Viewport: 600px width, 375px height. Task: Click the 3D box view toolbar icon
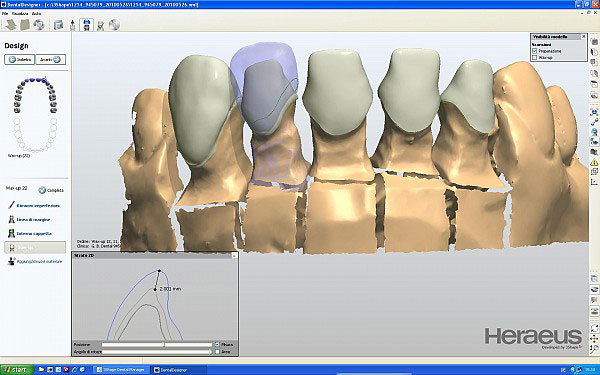pos(58,25)
